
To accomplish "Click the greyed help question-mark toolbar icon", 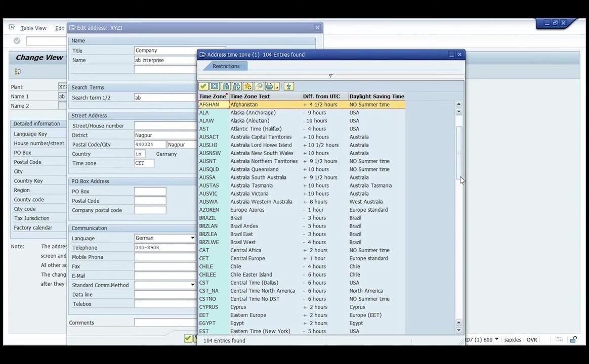I will point(259,86).
